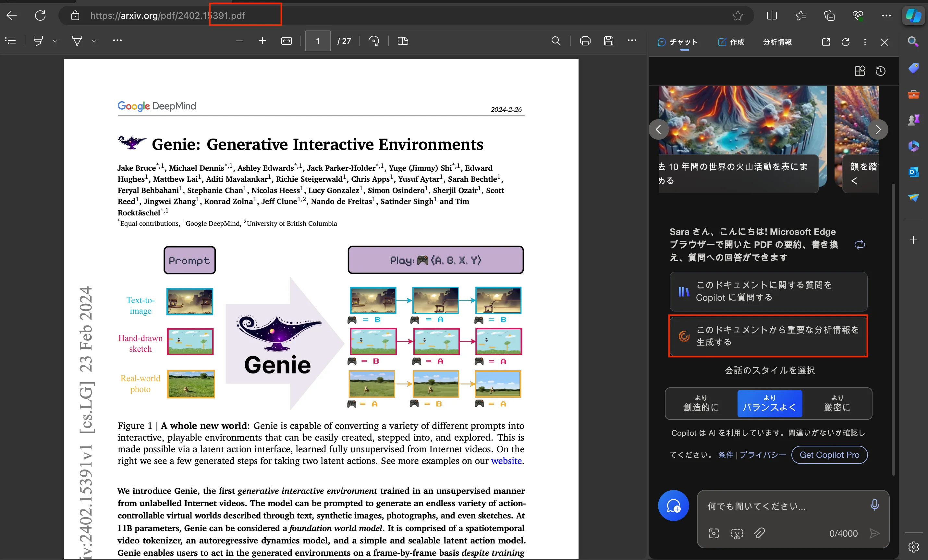Select よりバランスよく conversation style

[x=769, y=403]
